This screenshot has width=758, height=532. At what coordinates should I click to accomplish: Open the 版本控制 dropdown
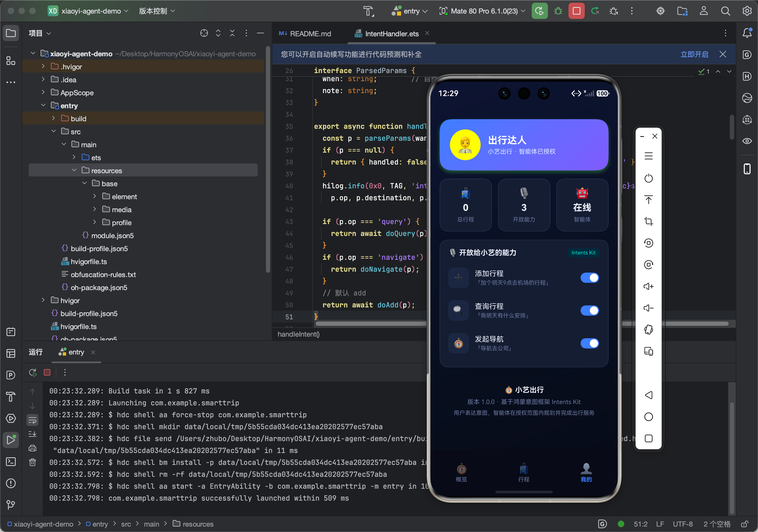(x=157, y=11)
